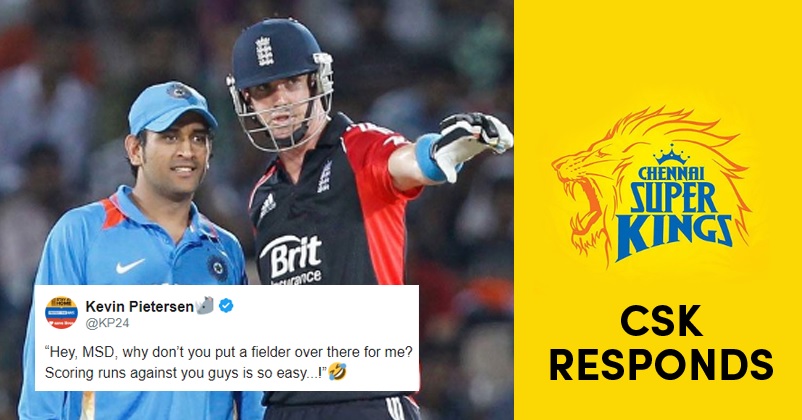Click the England crest on the helmet

coord(264,51)
